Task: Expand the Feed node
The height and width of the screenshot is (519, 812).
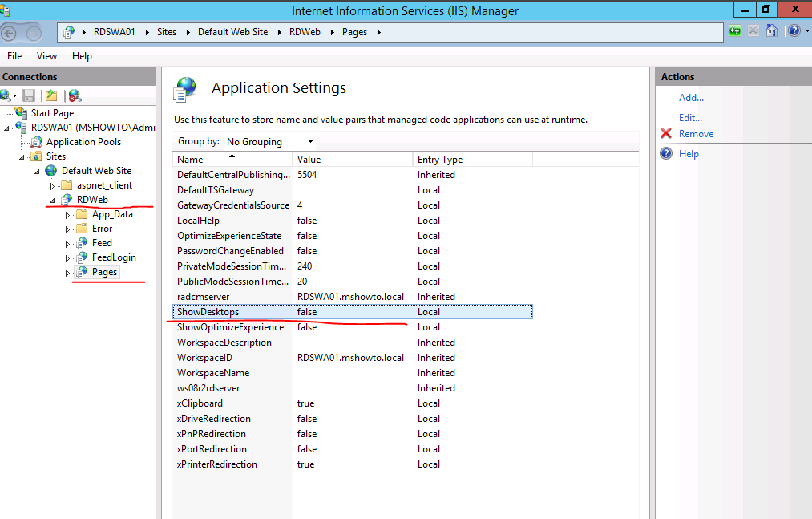Action: (x=67, y=244)
